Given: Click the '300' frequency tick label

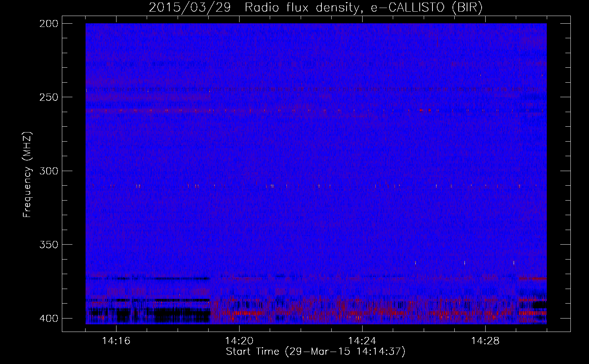Looking at the screenshot, I should point(48,171).
